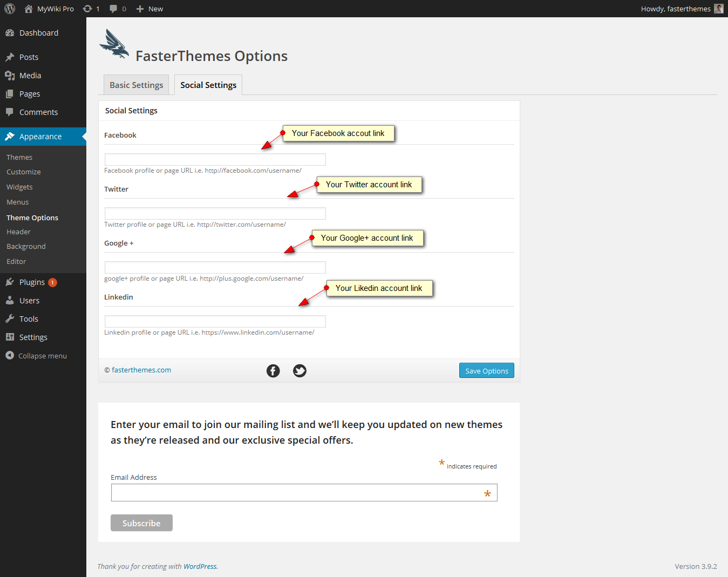This screenshot has height=577, width=728.
Task: Select the Social Settings tab
Action: coord(208,85)
